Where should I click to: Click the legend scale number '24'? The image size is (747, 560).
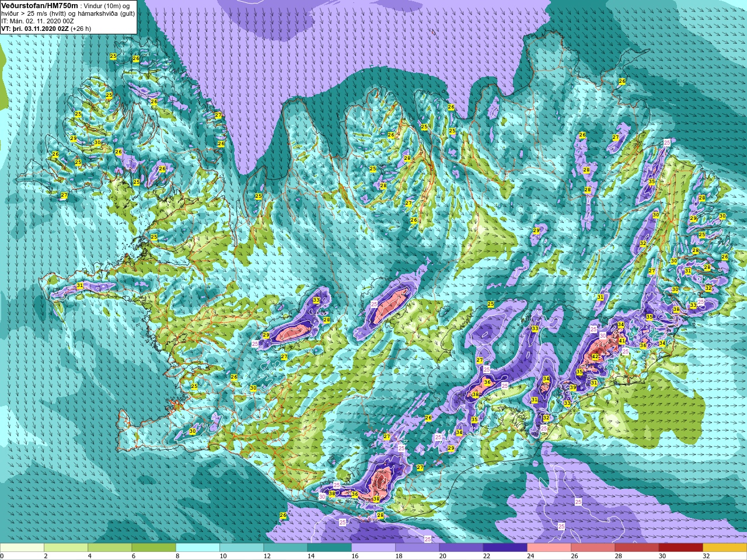click(x=531, y=556)
